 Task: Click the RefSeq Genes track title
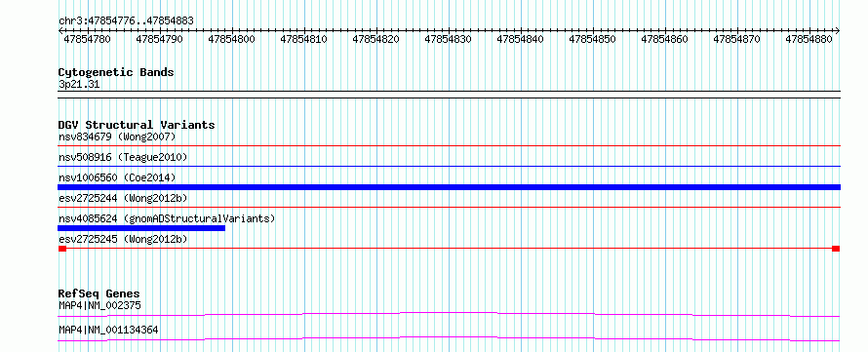click(99, 293)
